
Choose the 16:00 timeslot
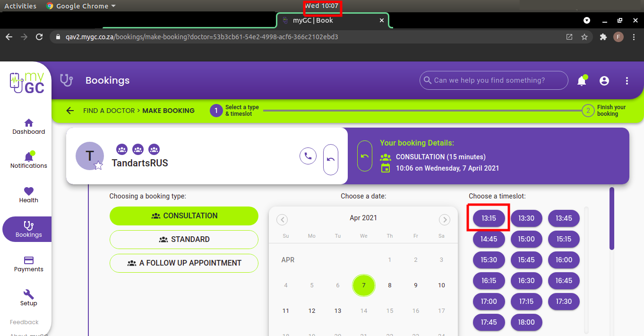[564, 260]
